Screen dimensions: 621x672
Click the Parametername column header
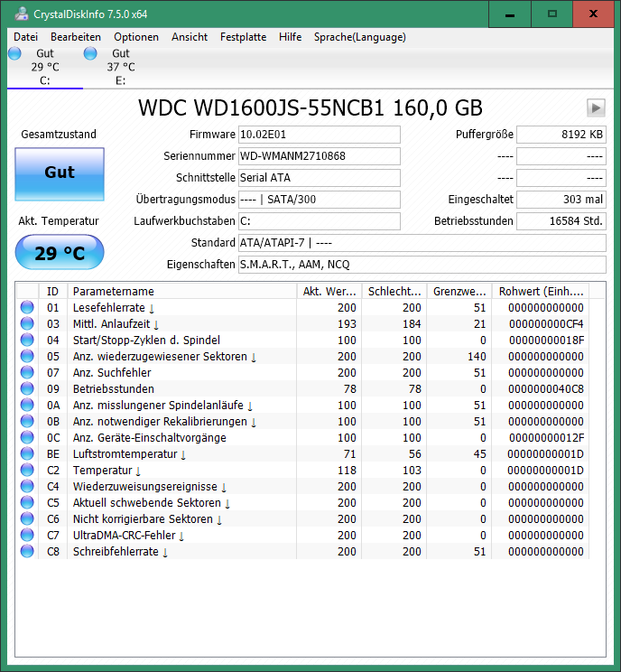point(182,292)
